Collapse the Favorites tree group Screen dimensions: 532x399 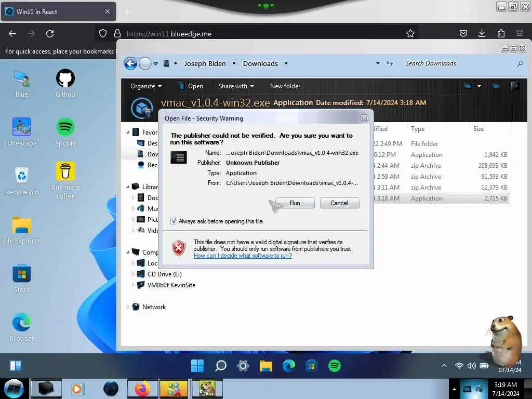point(128,132)
